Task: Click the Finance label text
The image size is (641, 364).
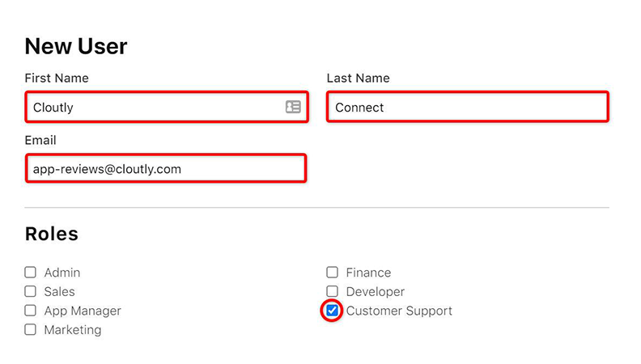Action: [368, 273]
